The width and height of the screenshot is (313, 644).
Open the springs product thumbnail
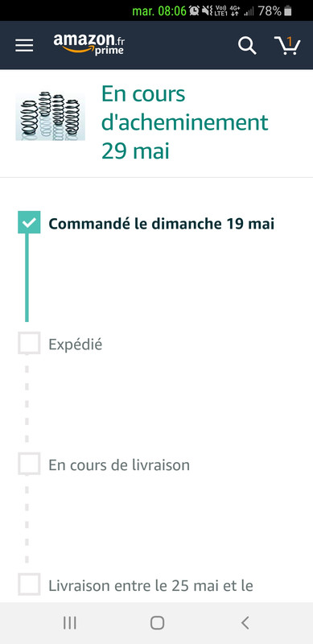coord(50,116)
